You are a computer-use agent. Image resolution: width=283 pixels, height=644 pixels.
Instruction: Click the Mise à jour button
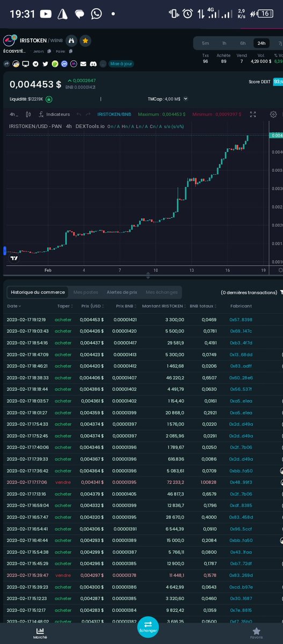121,64
